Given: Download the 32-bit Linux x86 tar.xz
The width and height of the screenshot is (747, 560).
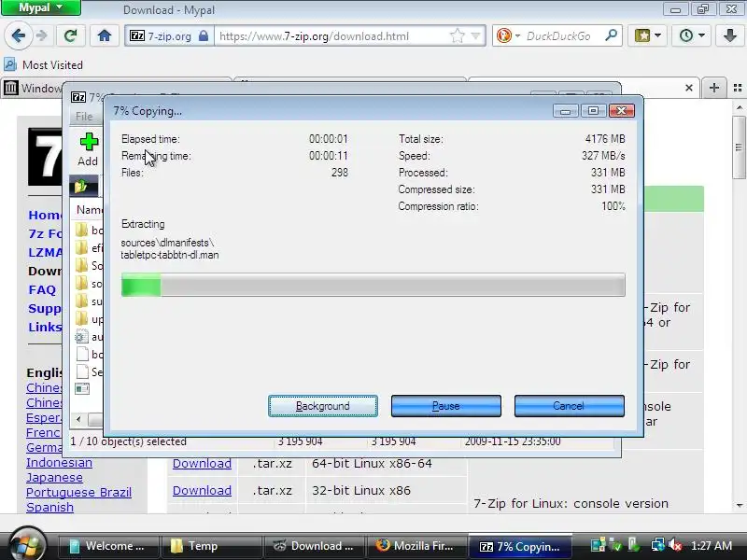Looking at the screenshot, I should tap(202, 491).
